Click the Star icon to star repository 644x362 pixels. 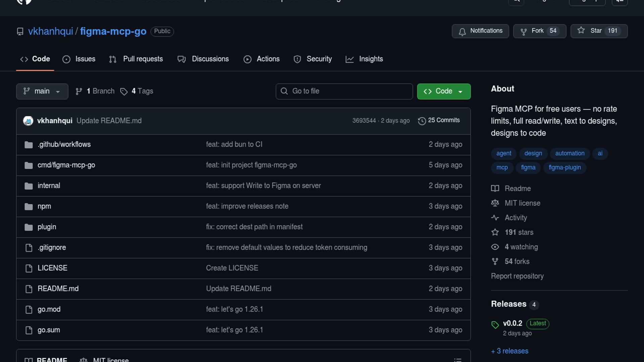click(581, 31)
